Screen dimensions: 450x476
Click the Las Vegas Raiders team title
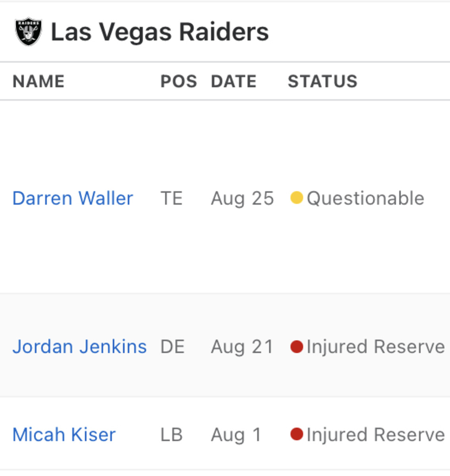coord(160,32)
